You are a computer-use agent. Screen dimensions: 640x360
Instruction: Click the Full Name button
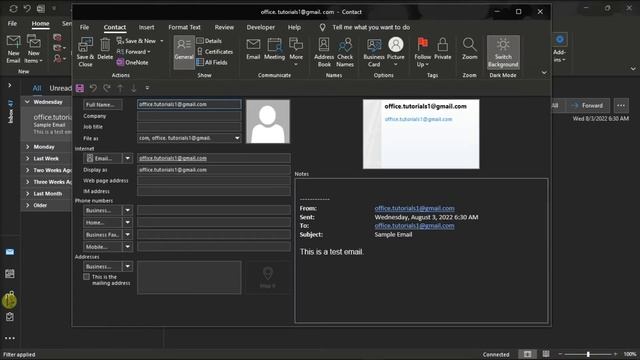click(x=102, y=104)
